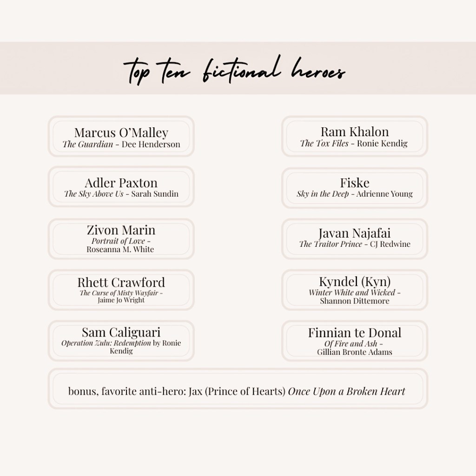The height and width of the screenshot is (476, 476).
Task: Click the "top ten fictional heroes" heading
Action: click(x=234, y=71)
